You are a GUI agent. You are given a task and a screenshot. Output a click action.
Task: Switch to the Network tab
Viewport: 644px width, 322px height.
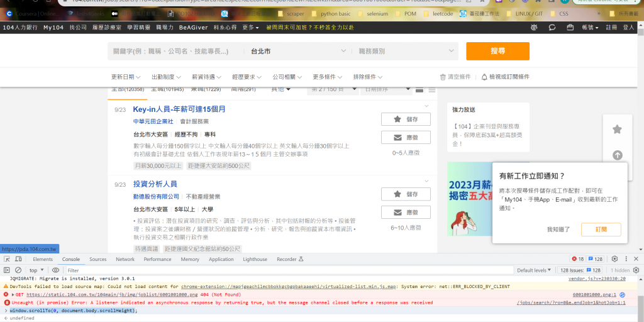(x=125, y=259)
